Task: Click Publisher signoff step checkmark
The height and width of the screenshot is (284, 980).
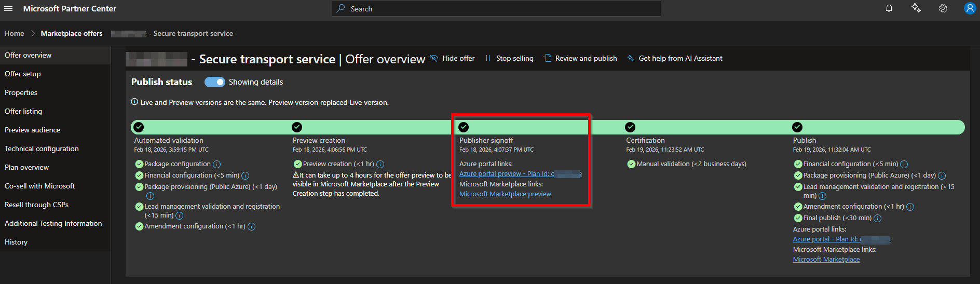Action: [x=464, y=127]
